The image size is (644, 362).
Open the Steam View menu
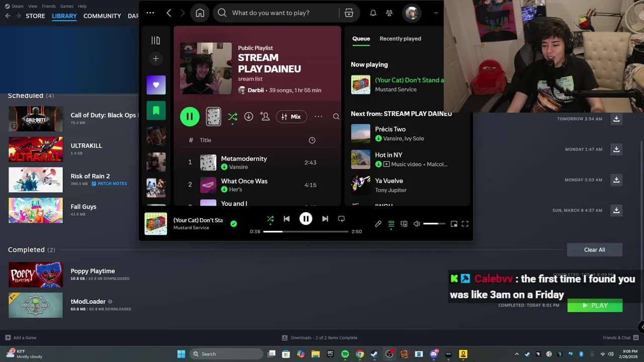33,6
